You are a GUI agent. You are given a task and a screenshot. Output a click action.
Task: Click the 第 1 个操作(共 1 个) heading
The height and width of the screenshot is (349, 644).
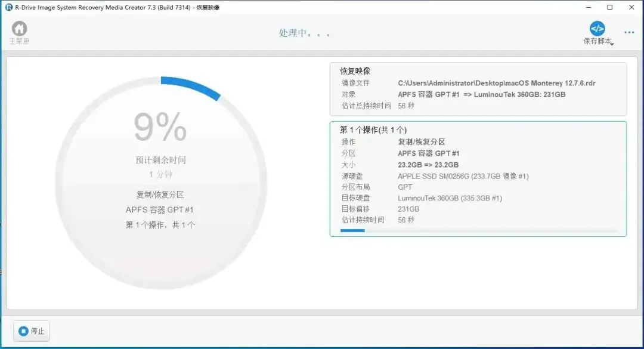(x=373, y=130)
